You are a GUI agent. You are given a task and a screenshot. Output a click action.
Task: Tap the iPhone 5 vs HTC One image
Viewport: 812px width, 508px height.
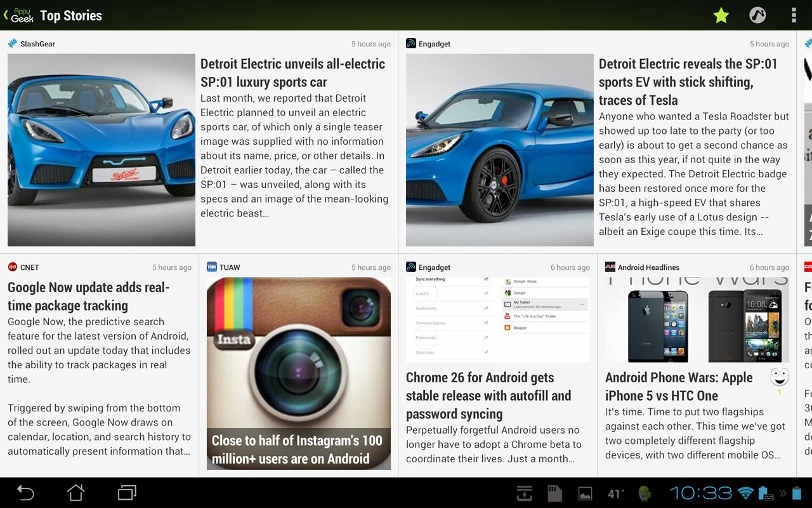point(697,319)
